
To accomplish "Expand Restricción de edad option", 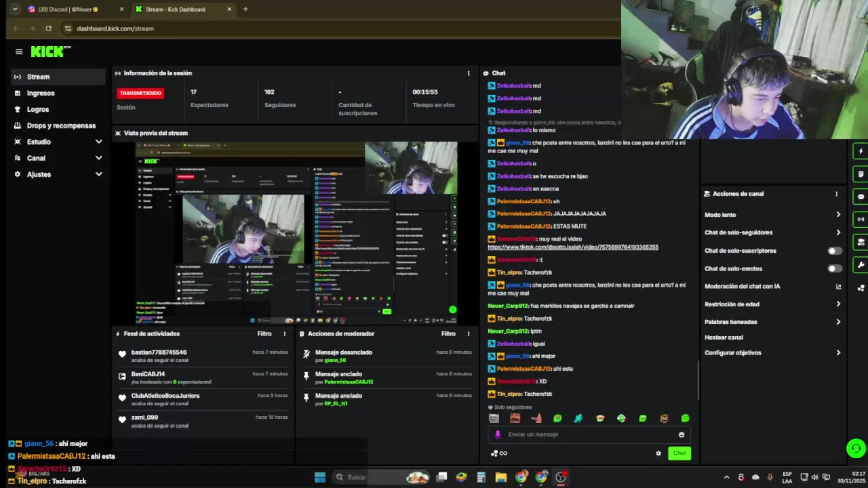I will pos(772,304).
